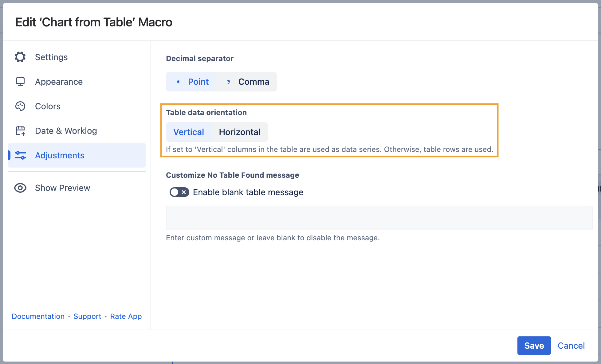Screen dimensions: 601x364
Task: Switch to Date & Worklog section
Action: 66,131
